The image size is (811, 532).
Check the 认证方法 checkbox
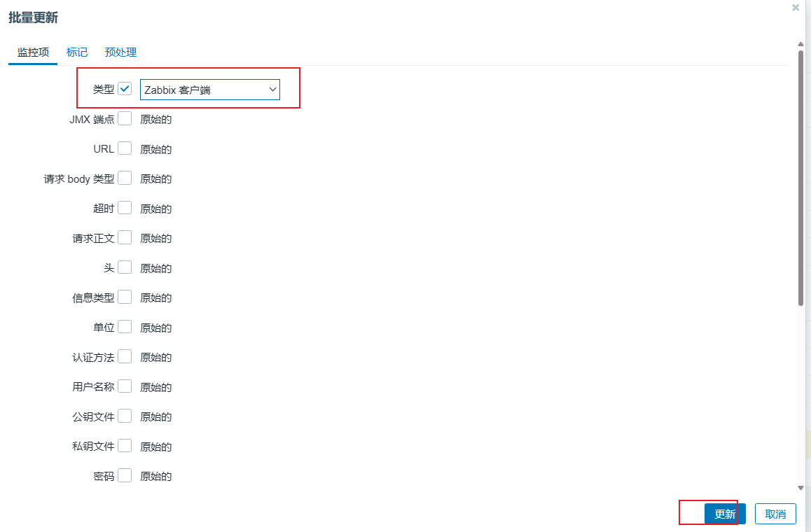click(x=125, y=357)
